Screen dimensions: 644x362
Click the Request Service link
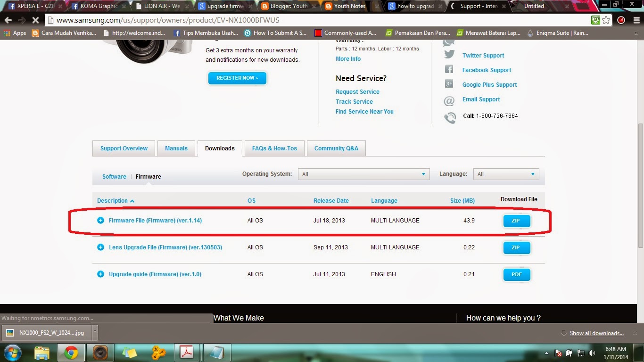357,92
